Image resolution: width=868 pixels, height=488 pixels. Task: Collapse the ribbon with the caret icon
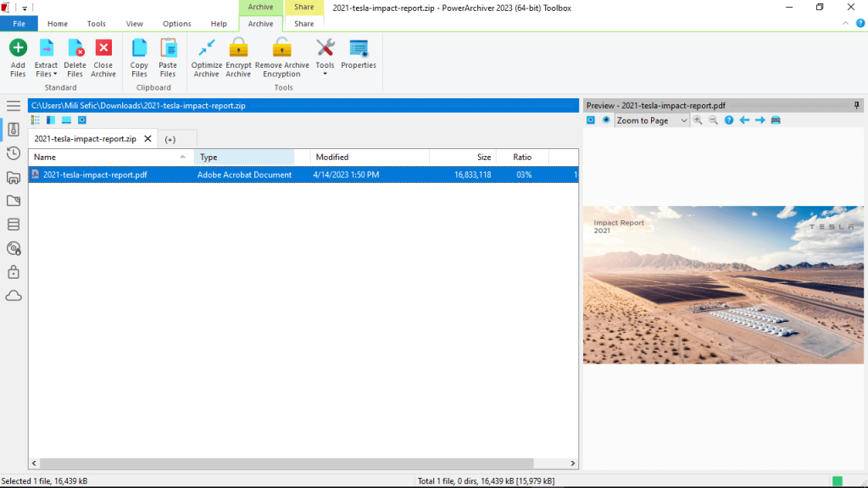point(845,23)
